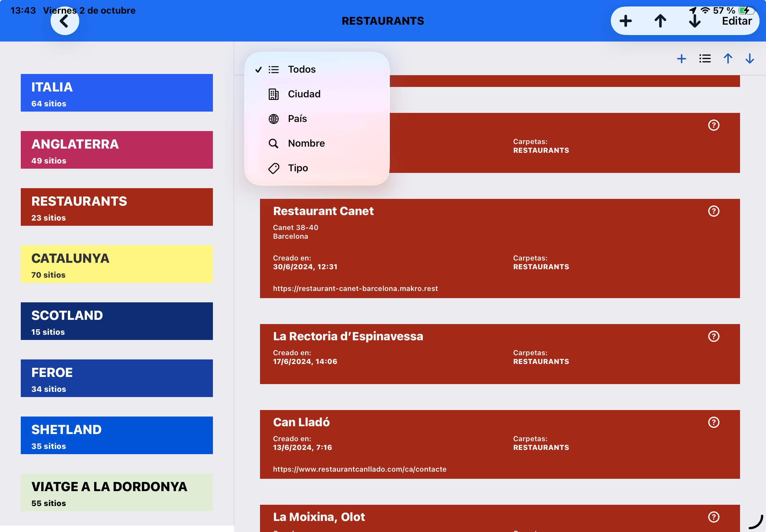Screen dimensions: 766x532
Task: Tap the black plus icon in header
Action: click(625, 21)
